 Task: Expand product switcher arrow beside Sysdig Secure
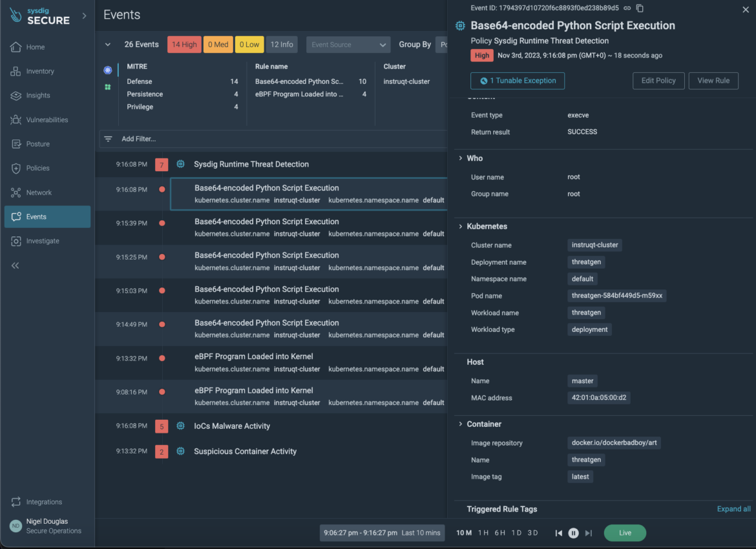[x=85, y=16]
